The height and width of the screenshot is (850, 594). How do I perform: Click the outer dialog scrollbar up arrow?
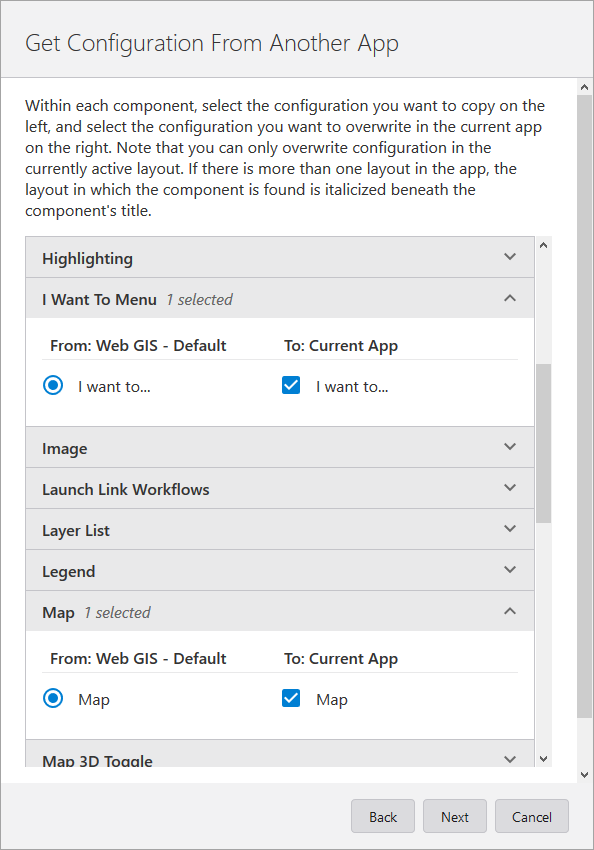coord(584,85)
